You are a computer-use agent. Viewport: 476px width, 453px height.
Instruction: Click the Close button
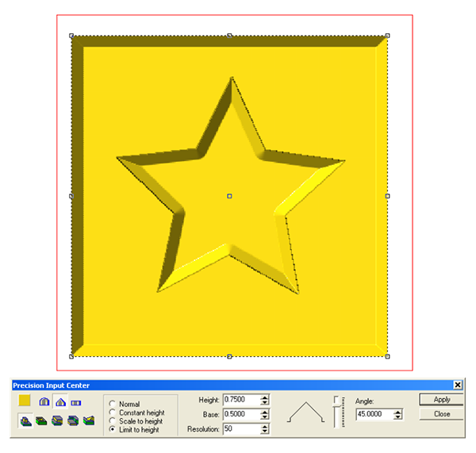(x=441, y=414)
